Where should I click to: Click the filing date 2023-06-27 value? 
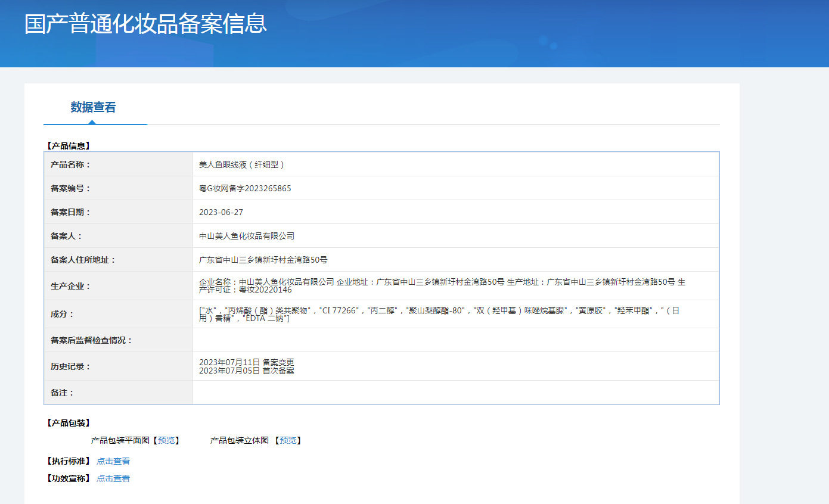[221, 212]
